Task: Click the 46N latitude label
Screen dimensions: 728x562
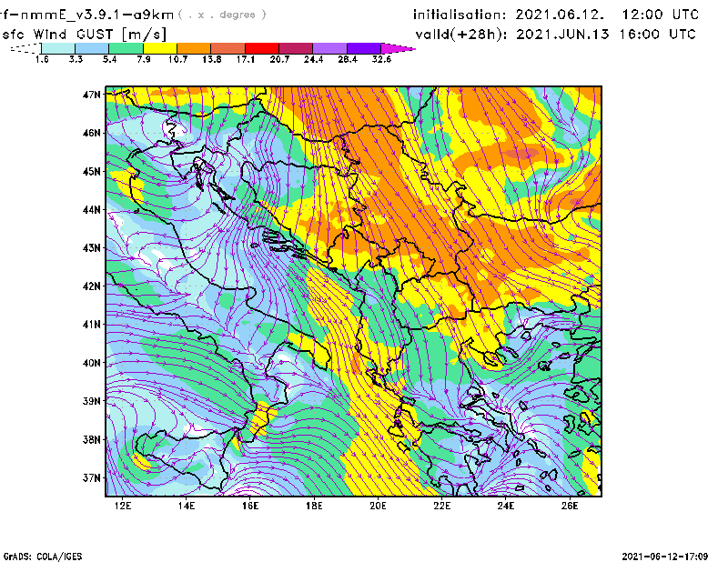Action: 92,133
